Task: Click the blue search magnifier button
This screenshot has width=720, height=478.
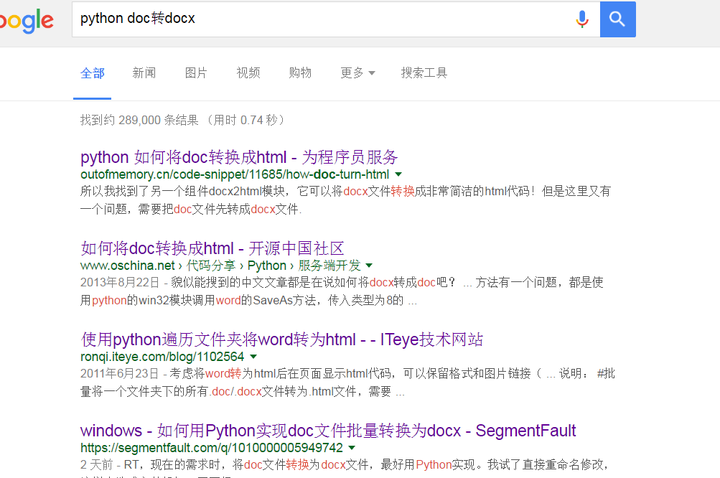Action: pyautogui.click(x=618, y=19)
